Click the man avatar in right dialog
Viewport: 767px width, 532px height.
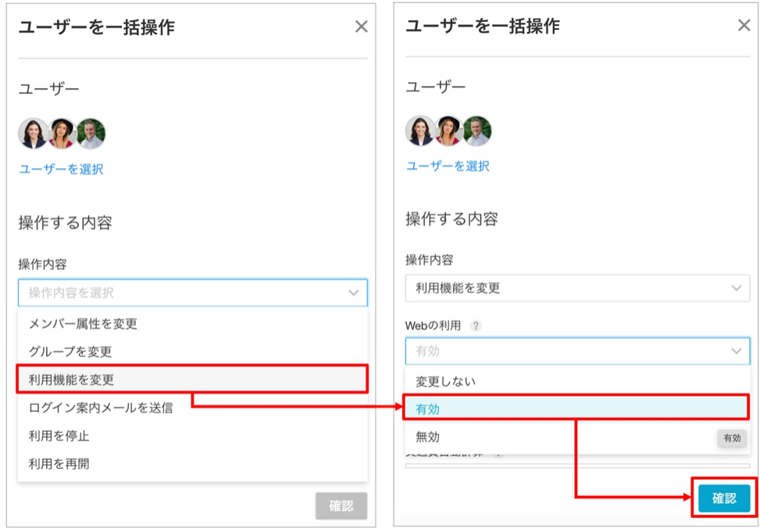pos(477,130)
